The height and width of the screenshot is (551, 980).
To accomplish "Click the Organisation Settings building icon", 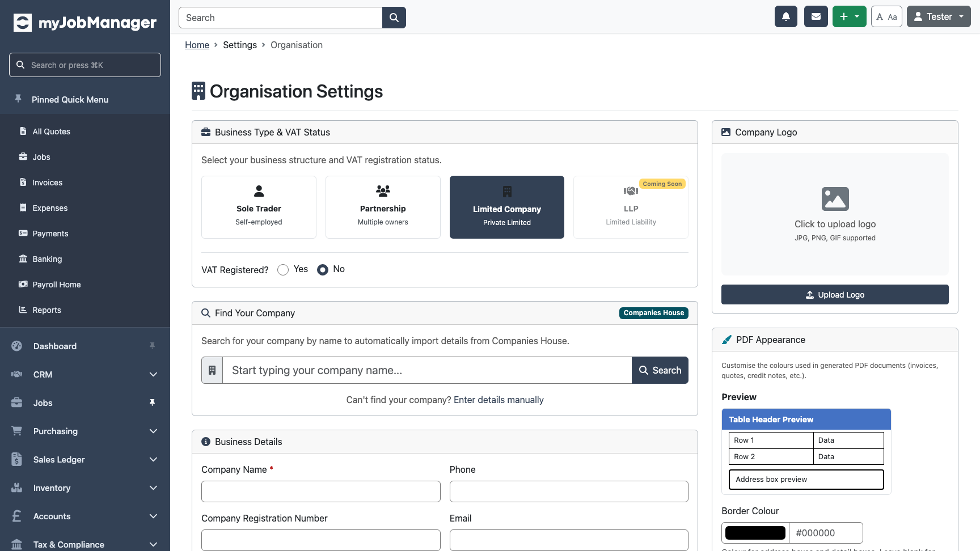I will point(198,91).
